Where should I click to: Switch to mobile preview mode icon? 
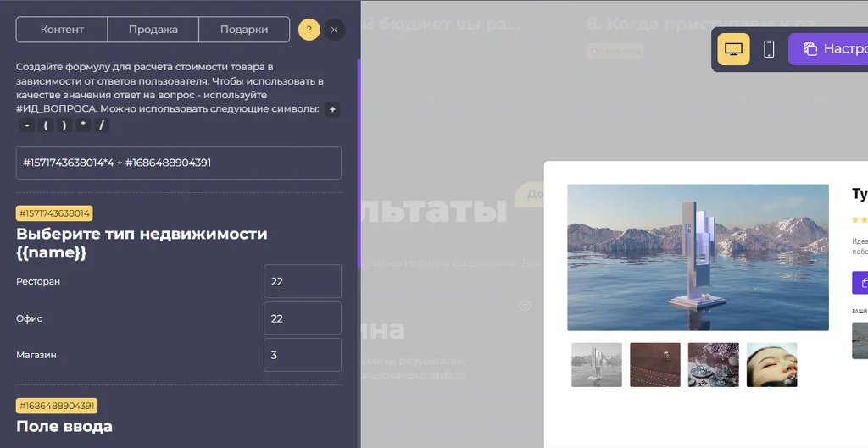769,49
